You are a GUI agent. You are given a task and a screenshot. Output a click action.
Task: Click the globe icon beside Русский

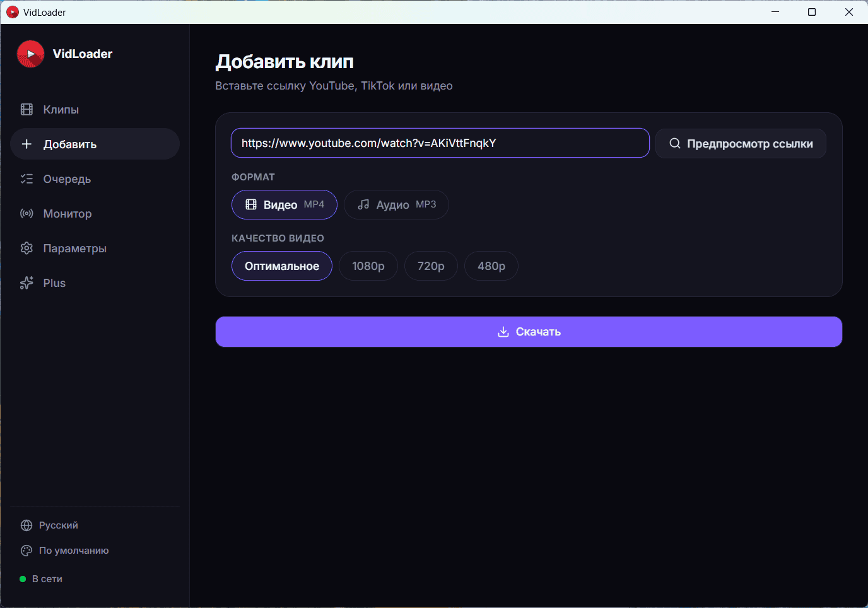pos(26,525)
